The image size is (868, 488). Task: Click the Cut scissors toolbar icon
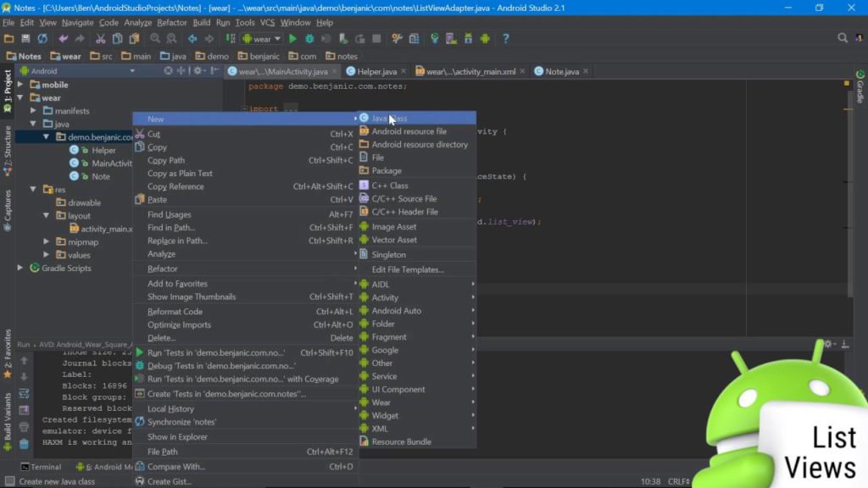point(100,39)
